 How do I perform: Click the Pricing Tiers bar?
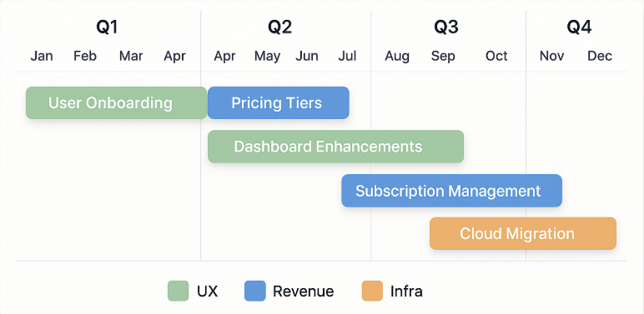(279, 103)
